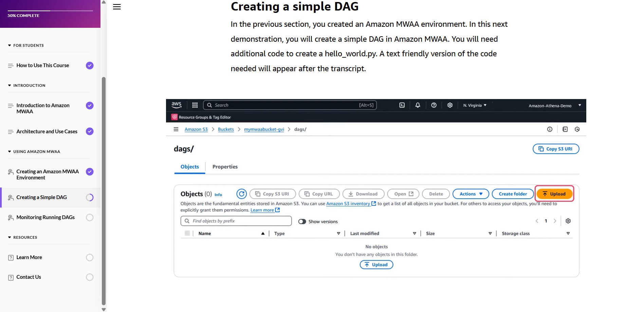644x312 pixels.
Task: Expand the N. Virginia region dropdown
Action: pos(475,105)
